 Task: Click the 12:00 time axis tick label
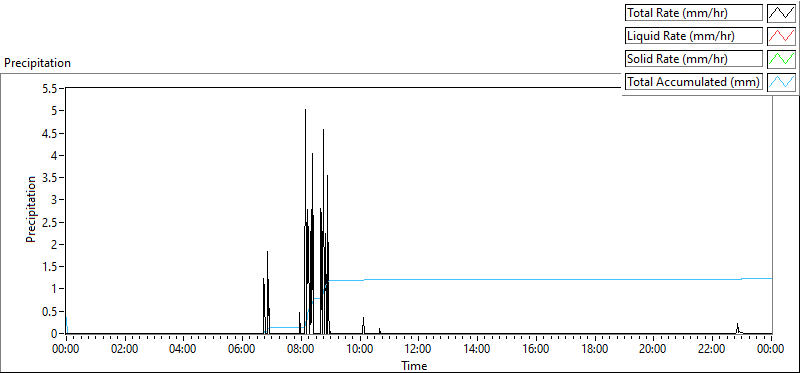click(x=419, y=350)
